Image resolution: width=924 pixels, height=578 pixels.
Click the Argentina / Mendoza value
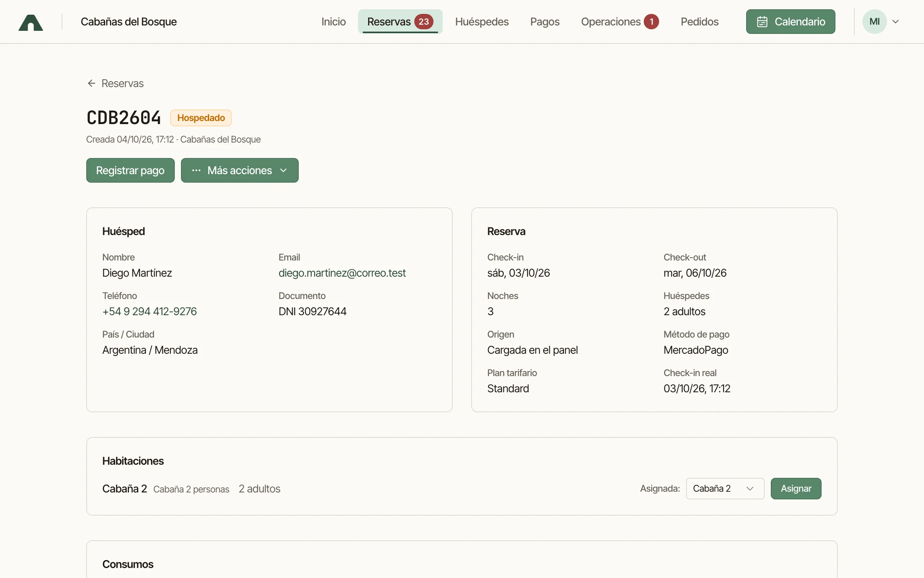click(150, 350)
